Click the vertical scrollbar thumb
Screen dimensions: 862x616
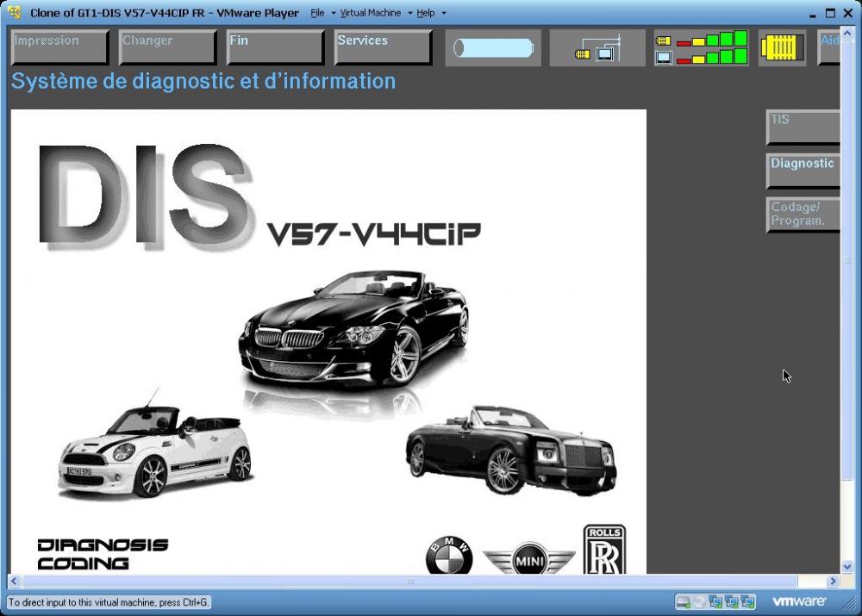(846, 260)
